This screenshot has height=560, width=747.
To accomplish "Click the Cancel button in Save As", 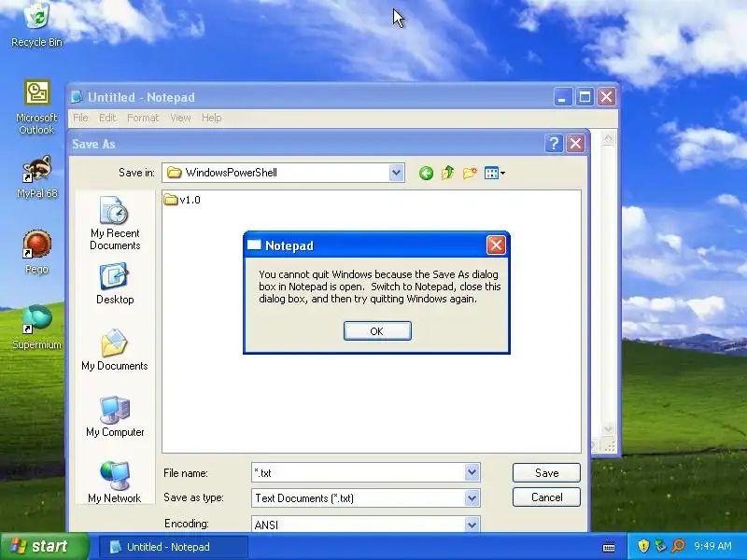I will tap(546, 497).
